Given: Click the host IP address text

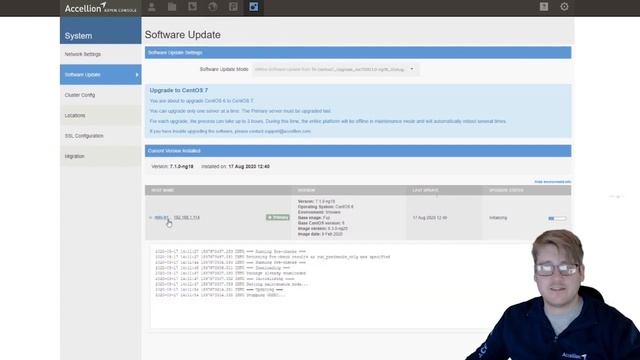Looking at the screenshot, I should (x=187, y=218).
